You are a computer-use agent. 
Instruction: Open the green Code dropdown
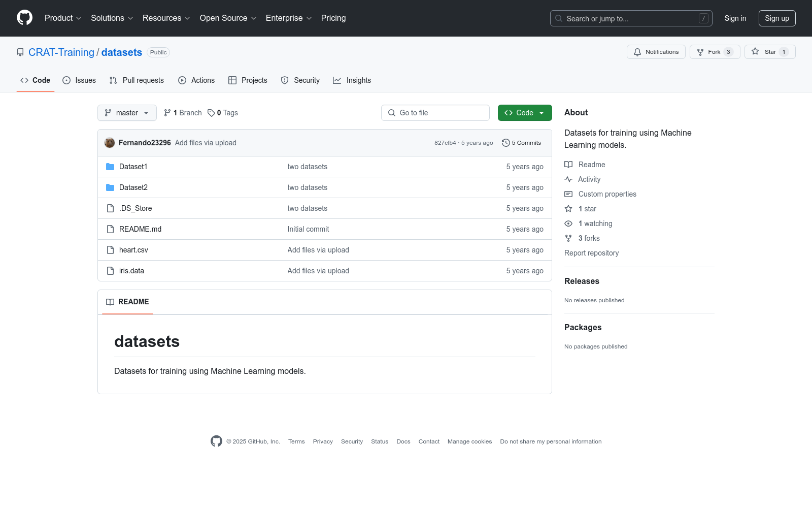click(x=525, y=113)
